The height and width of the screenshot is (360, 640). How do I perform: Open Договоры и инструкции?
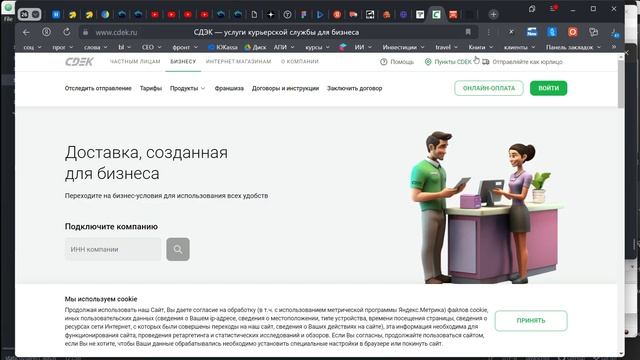[285, 88]
